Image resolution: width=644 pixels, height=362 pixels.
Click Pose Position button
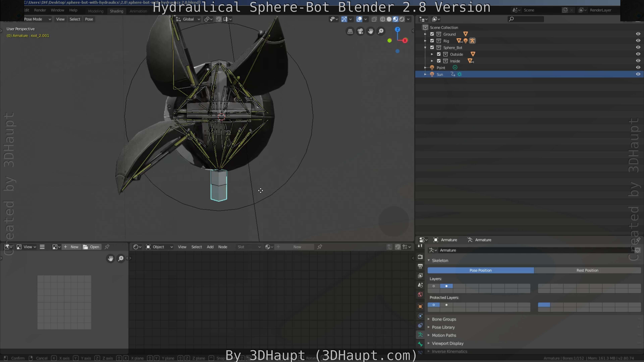480,270
